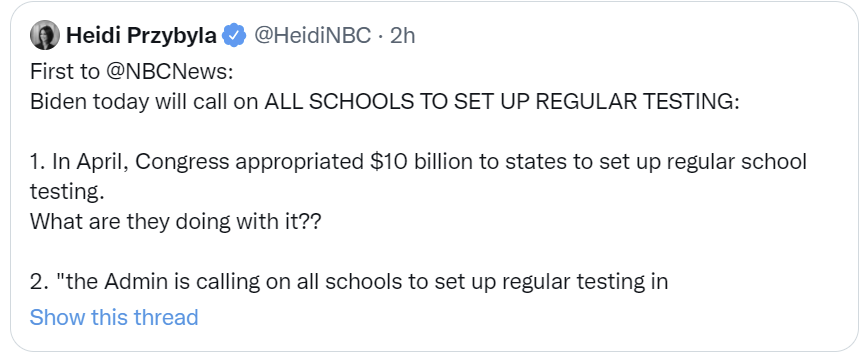Visit the @HeidiNBC handle
Screen dimensions: 868x361
click(x=313, y=35)
